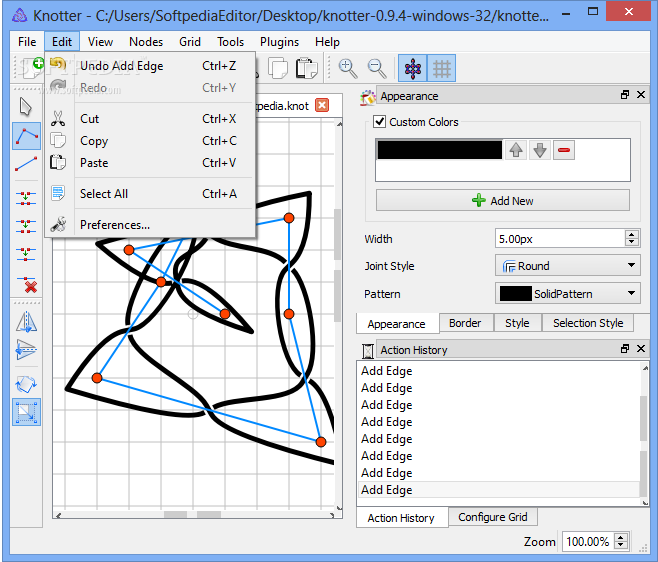Float the Appearance panel

[625, 95]
